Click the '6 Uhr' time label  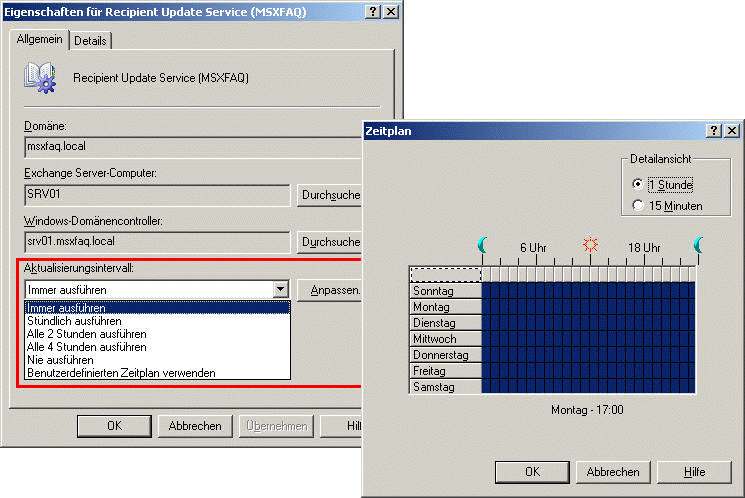[x=533, y=248]
